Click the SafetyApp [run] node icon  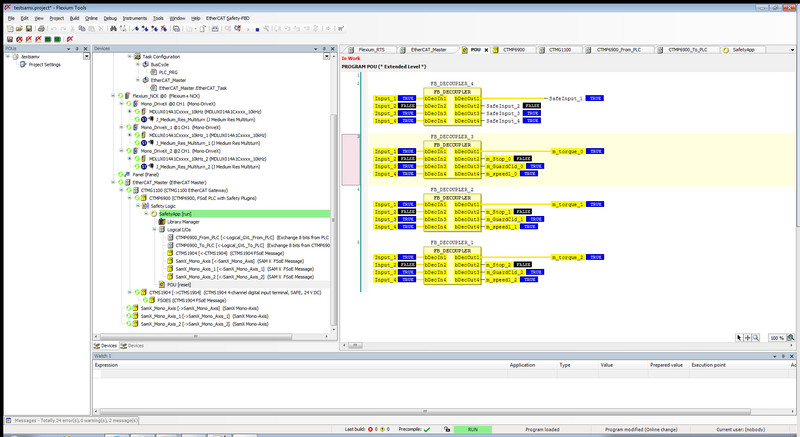pos(154,214)
